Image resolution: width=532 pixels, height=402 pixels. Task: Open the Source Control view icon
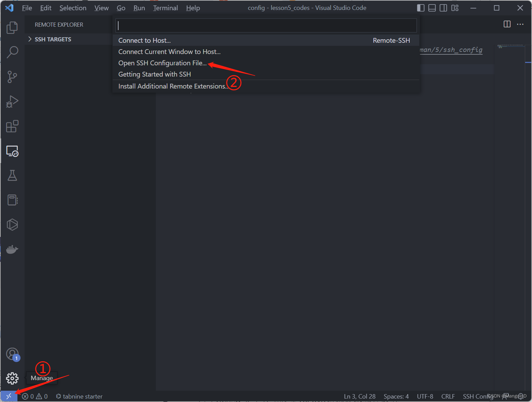click(x=12, y=77)
